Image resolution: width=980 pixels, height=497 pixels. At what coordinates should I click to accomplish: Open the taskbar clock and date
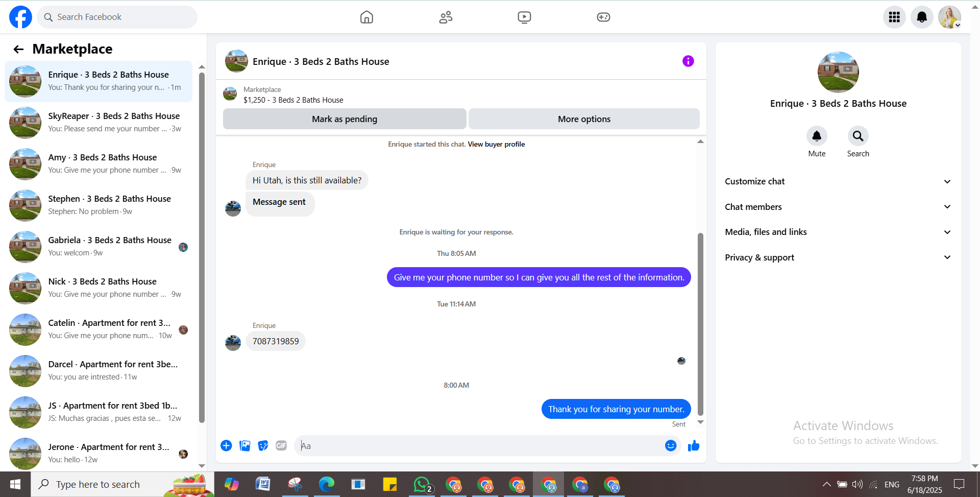pyautogui.click(x=924, y=484)
